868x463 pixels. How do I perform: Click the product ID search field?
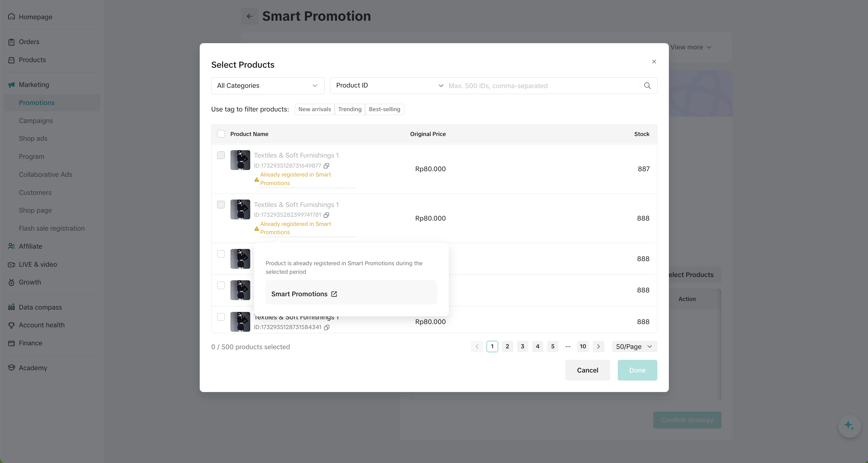click(542, 86)
